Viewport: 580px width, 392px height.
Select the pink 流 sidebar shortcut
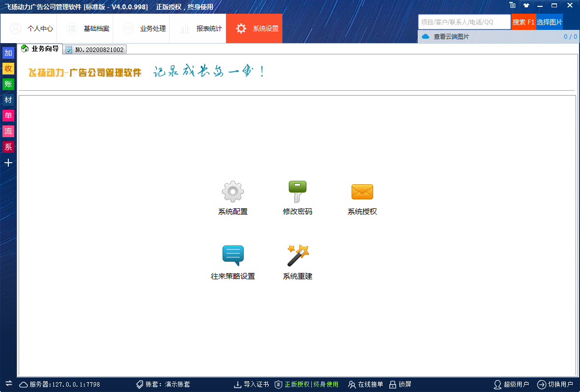coord(8,131)
